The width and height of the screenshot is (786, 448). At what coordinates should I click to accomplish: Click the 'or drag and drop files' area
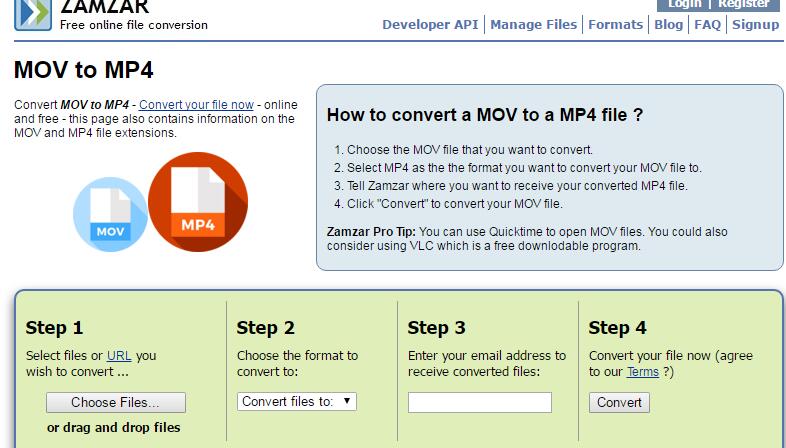[x=114, y=428]
